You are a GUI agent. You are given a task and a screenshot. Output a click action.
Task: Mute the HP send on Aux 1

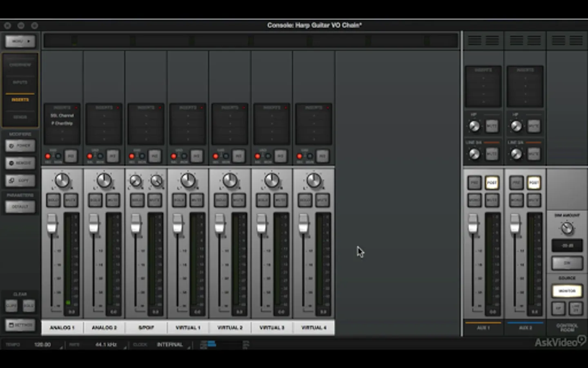(492, 126)
